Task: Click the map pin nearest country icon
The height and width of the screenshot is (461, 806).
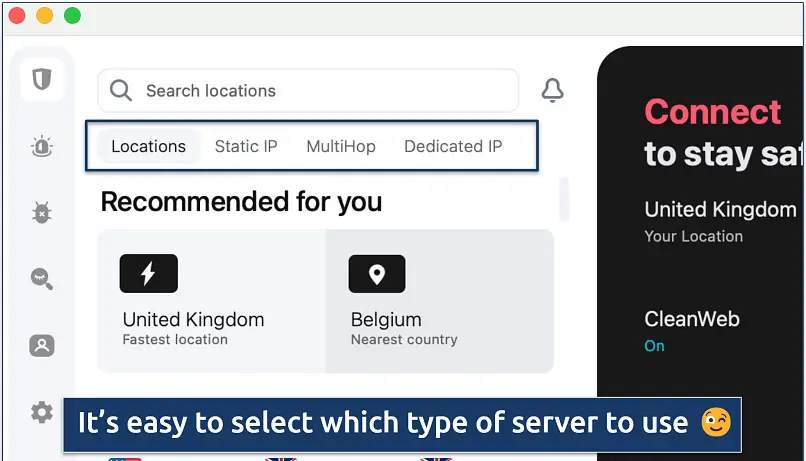Action: pyautogui.click(x=377, y=273)
